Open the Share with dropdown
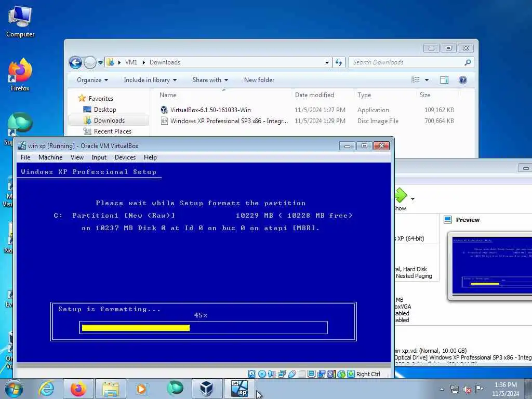Image resolution: width=532 pixels, height=399 pixels. [210, 80]
